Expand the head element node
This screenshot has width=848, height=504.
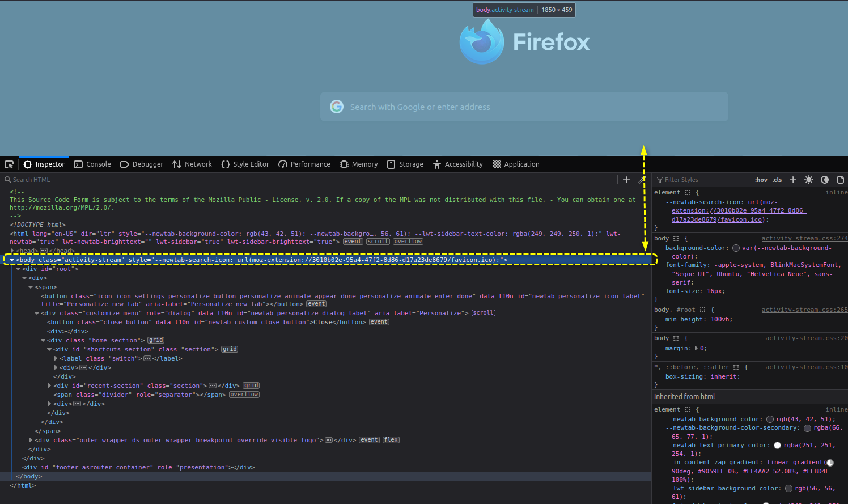tap(12, 251)
